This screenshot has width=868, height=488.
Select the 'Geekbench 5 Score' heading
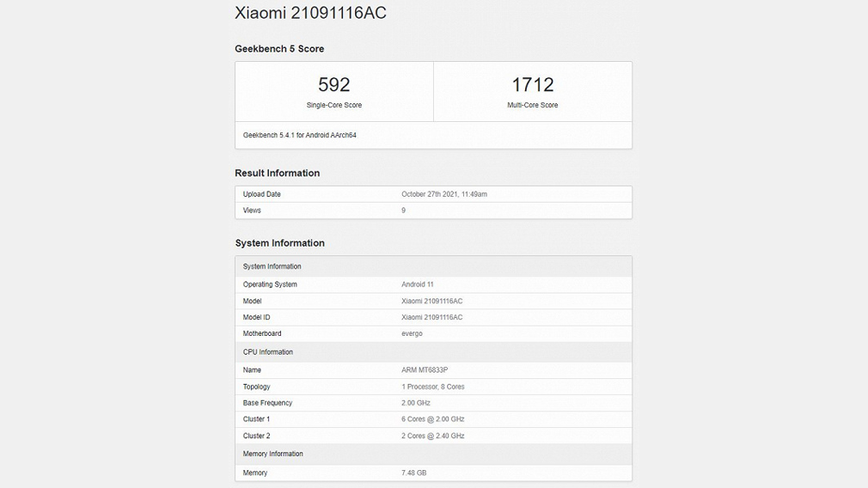click(x=279, y=49)
